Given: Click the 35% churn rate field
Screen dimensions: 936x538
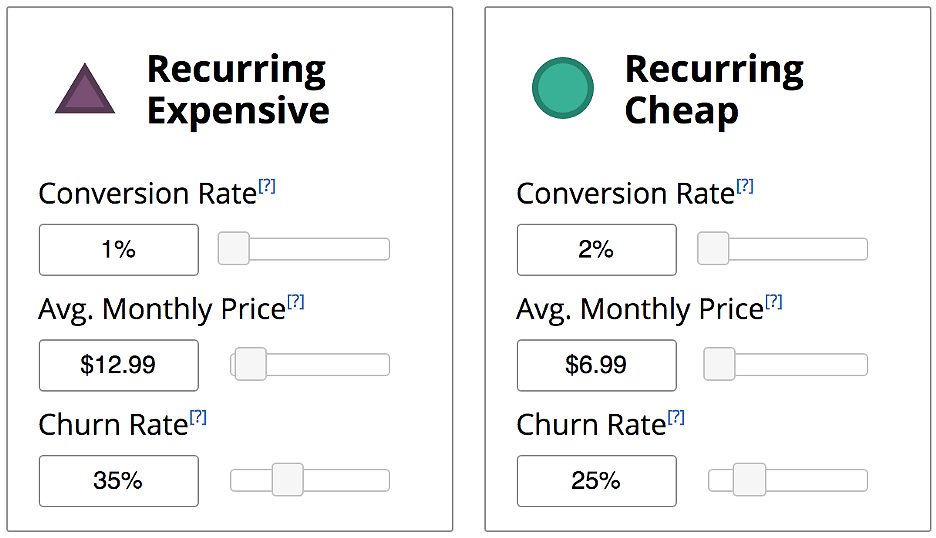Looking at the screenshot, I should tap(119, 481).
